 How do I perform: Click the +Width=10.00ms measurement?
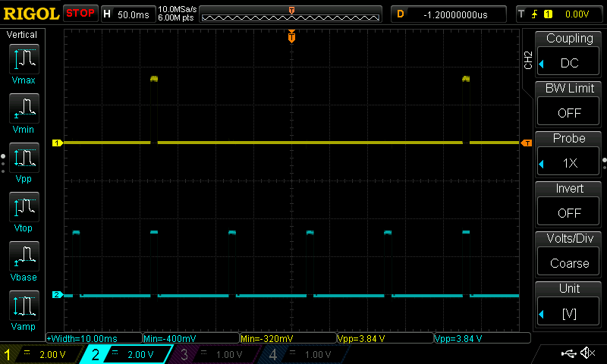94,338
